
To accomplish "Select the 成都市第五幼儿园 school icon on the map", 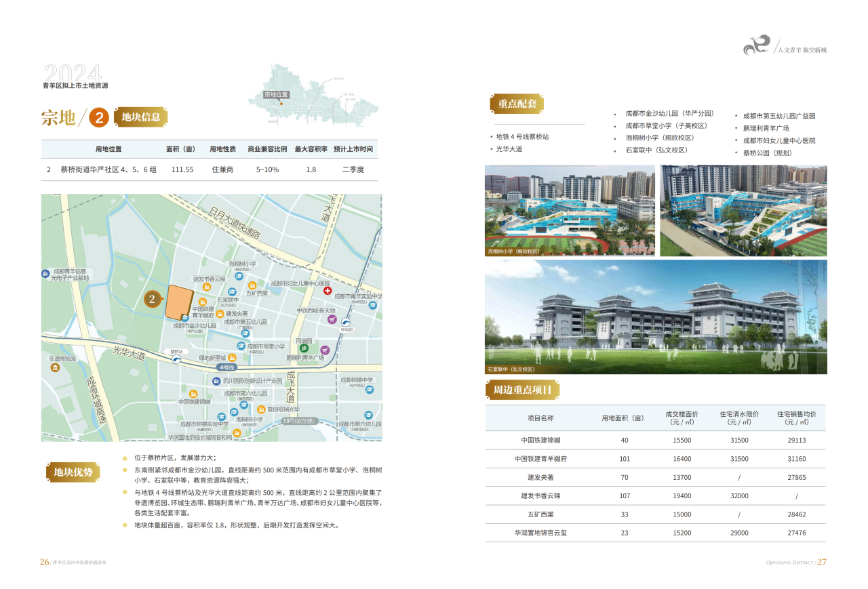I will click(245, 333).
